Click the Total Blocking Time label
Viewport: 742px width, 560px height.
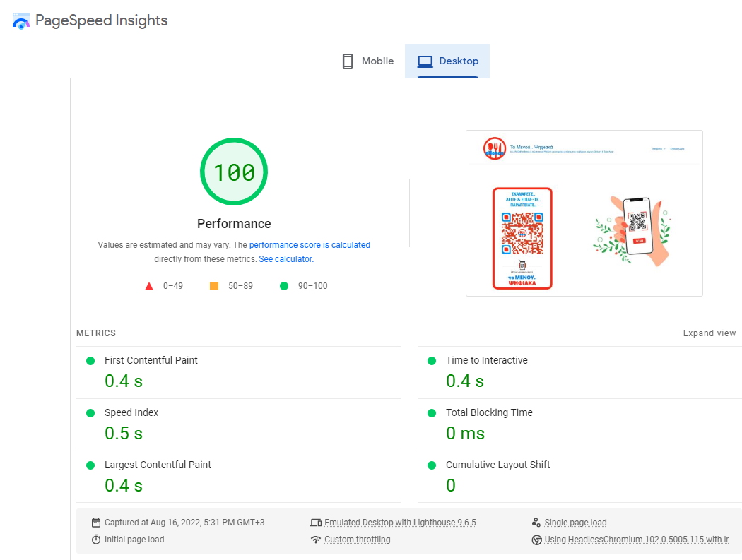489,412
